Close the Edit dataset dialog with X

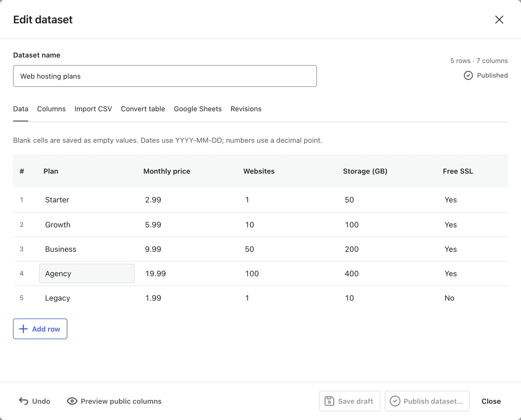(499, 20)
